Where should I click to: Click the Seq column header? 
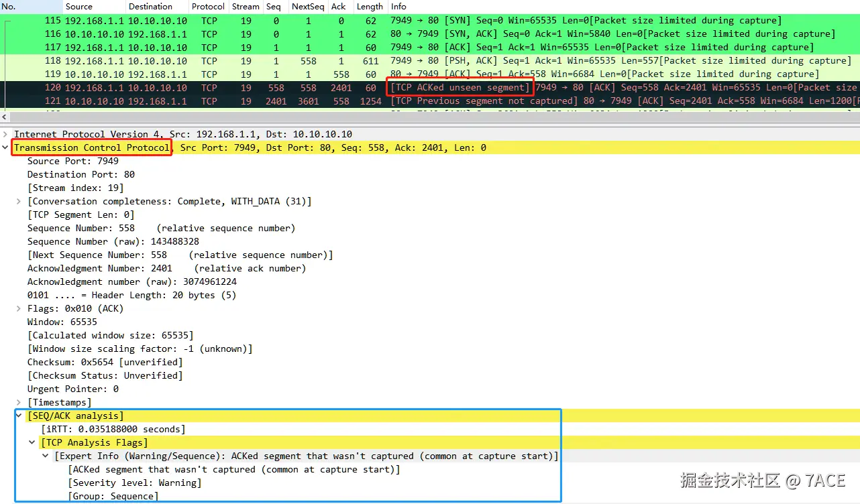pyautogui.click(x=276, y=7)
